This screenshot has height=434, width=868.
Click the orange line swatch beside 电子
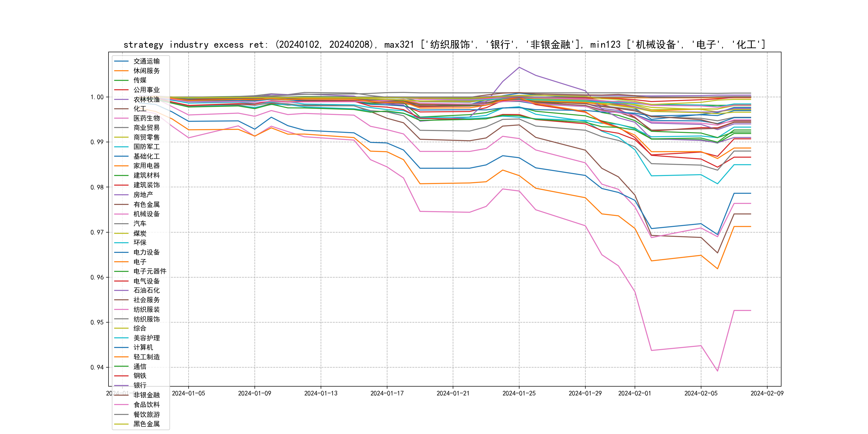click(121, 262)
